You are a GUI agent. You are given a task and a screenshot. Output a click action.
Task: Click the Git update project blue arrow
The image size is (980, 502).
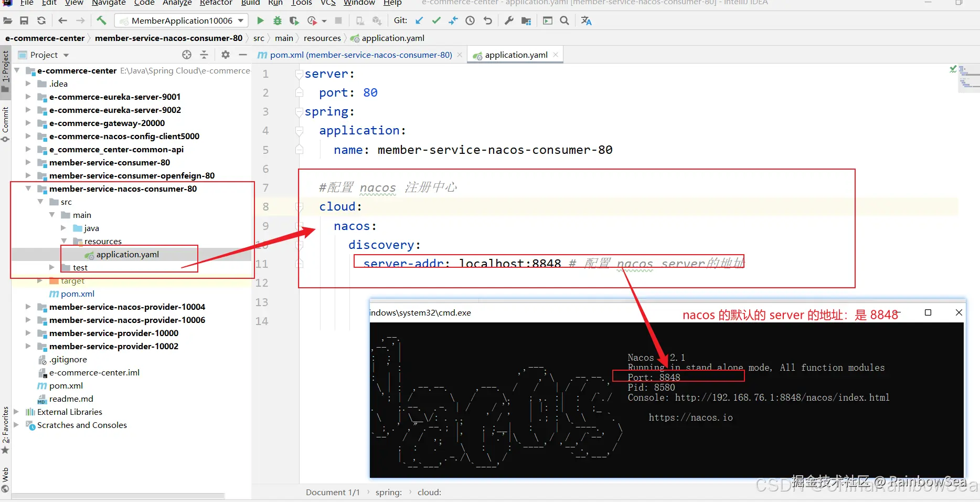pos(419,20)
